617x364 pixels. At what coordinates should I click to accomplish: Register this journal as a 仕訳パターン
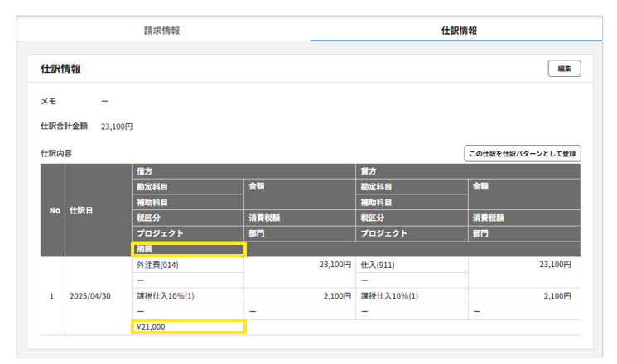tap(522, 153)
